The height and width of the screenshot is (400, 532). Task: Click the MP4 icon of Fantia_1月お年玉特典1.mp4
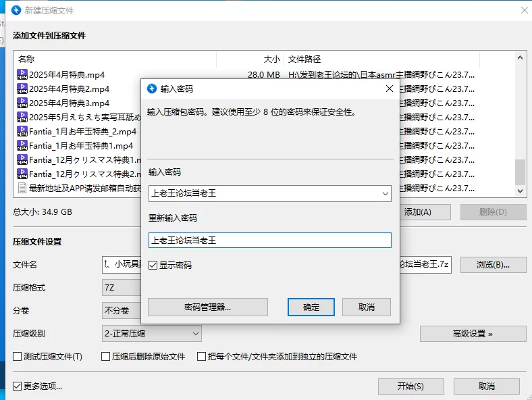coord(22,145)
